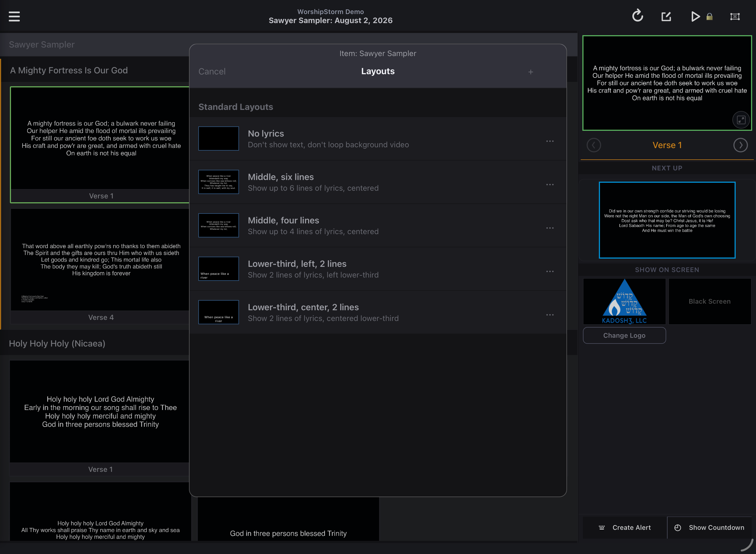Screen dimensions: 756x554
Task: Select Mighty Fortress Verse 1 slide
Action: pyautogui.click(x=100, y=145)
